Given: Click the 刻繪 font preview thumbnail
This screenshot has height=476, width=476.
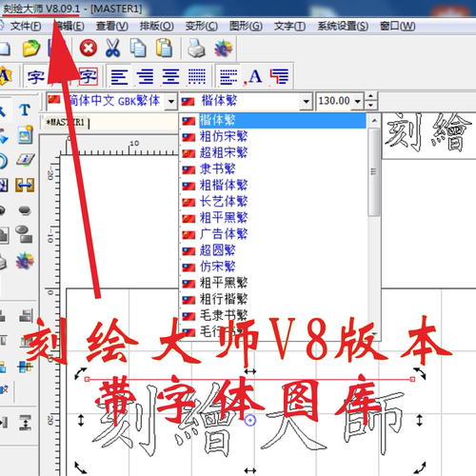Looking at the screenshot, I should [x=429, y=135].
